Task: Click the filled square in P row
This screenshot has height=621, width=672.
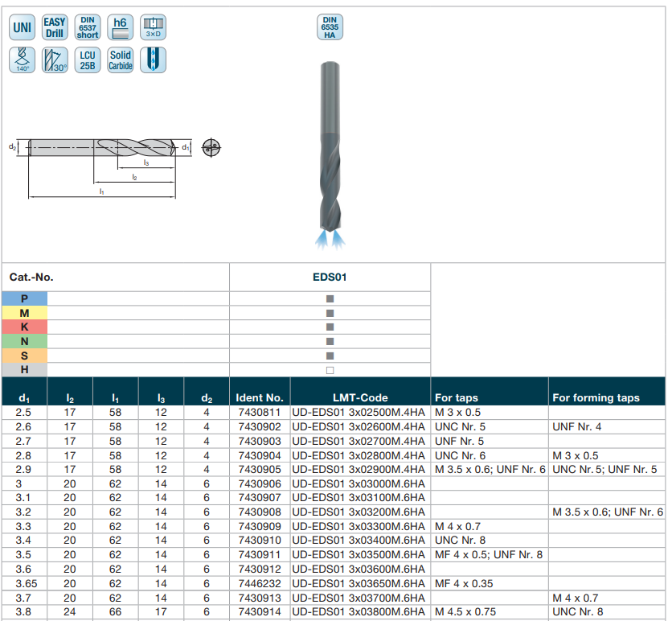Action: pos(330,299)
